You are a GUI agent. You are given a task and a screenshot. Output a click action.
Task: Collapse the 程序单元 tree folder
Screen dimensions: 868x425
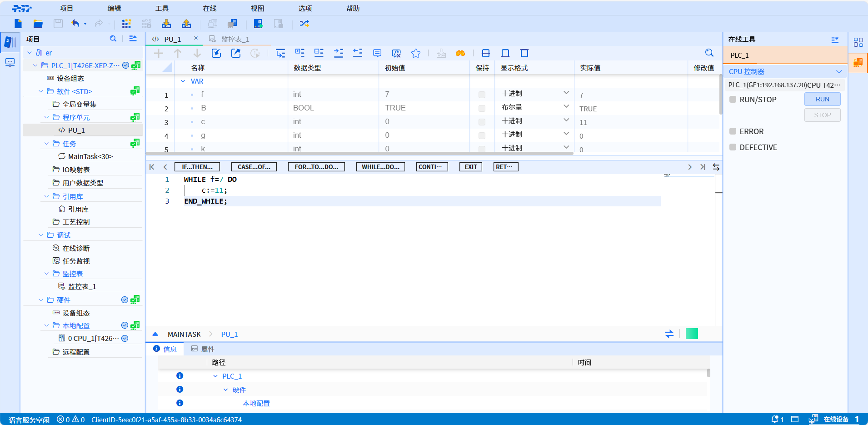pyautogui.click(x=46, y=117)
